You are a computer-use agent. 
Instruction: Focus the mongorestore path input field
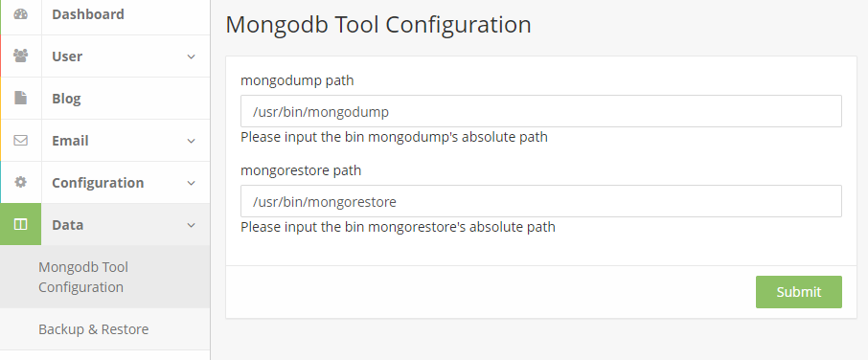[x=541, y=201]
